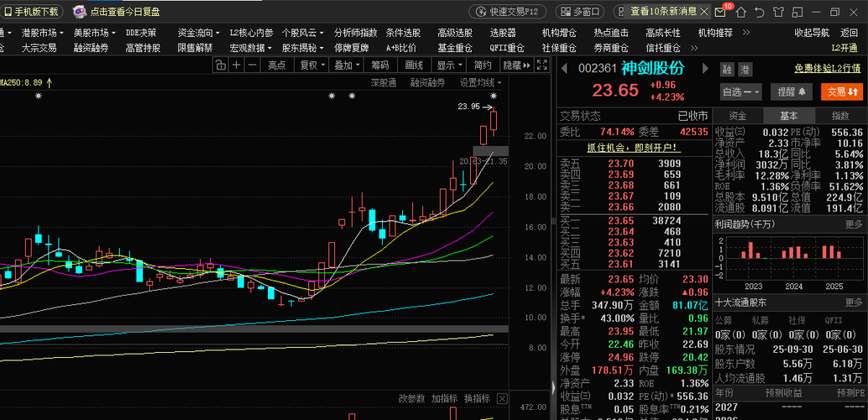Open the 叠加 overlay dropdown

347,66
